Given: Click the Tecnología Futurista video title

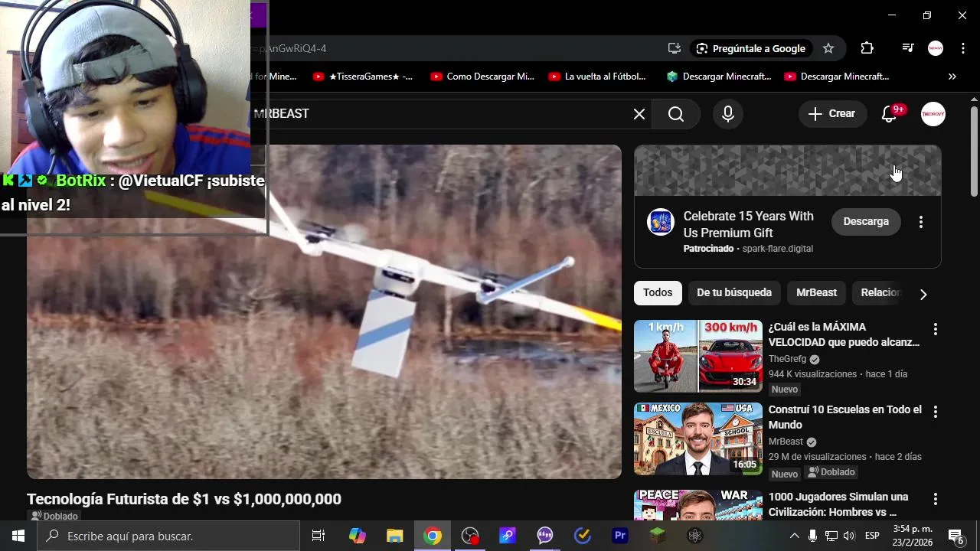Looking at the screenshot, I should tap(184, 499).
